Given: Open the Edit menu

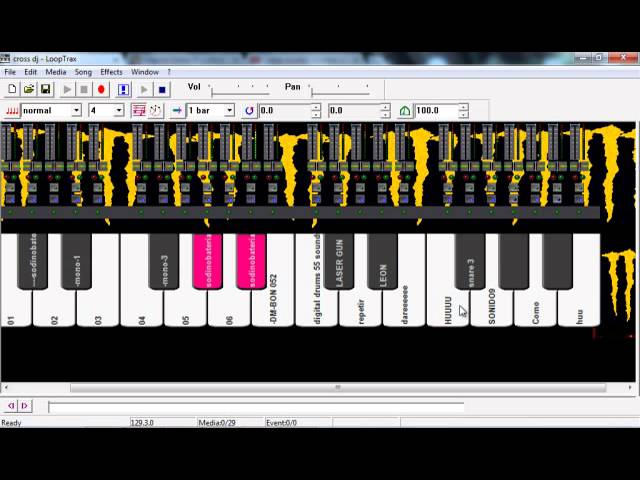Looking at the screenshot, I should (x=30, y=72).
